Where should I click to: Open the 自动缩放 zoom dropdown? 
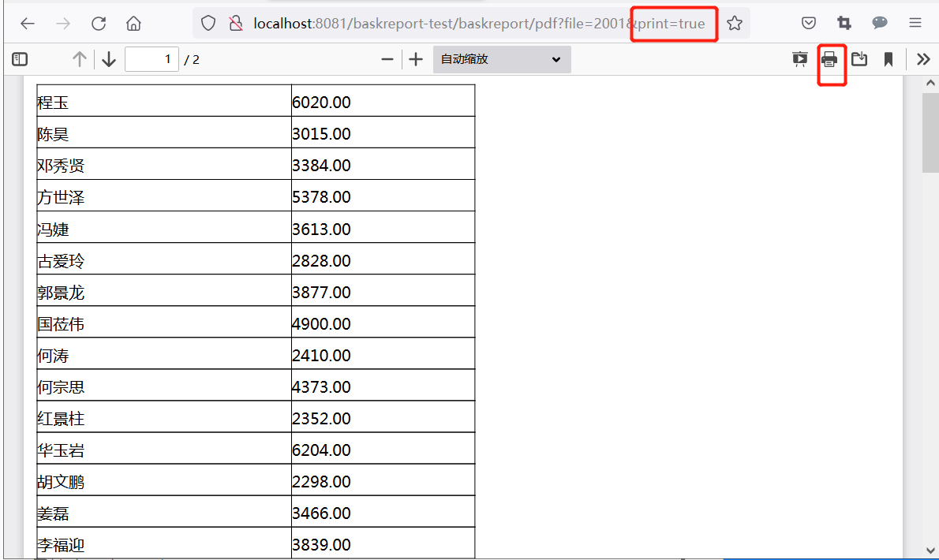pyautogui.click(x=502, y=59)
